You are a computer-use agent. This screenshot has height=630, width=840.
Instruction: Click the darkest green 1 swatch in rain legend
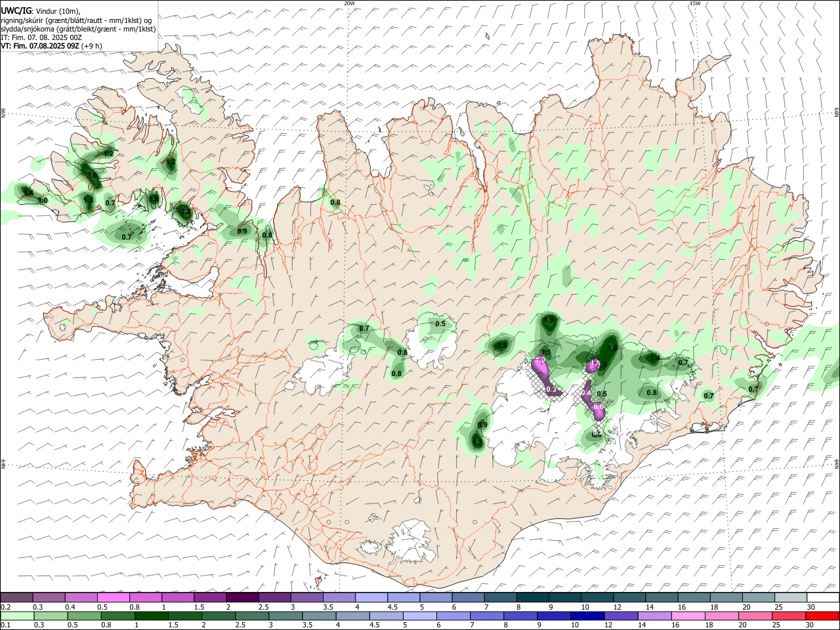[152, 616]
